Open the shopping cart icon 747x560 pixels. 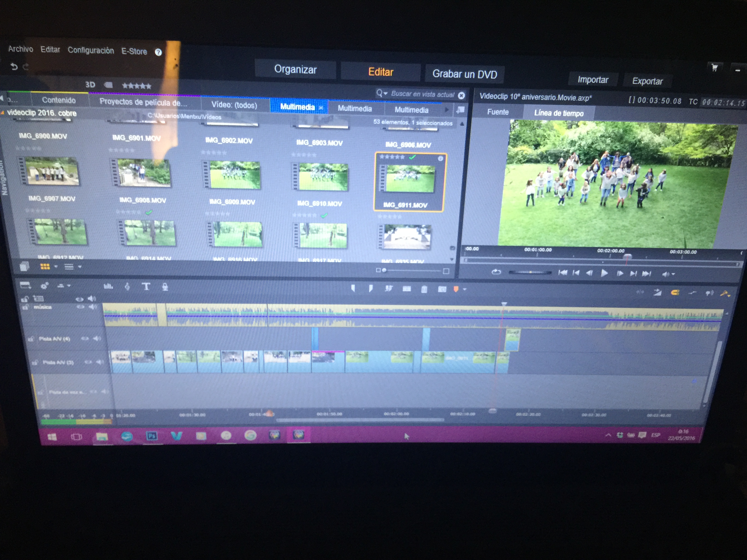[715, 68]
